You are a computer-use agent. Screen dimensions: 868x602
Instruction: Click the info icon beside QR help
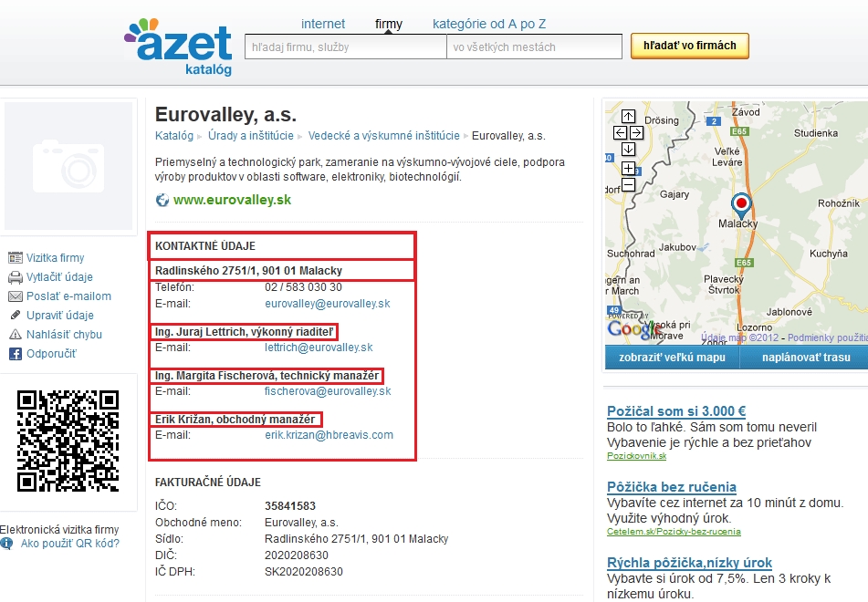[x=6, y=544]
